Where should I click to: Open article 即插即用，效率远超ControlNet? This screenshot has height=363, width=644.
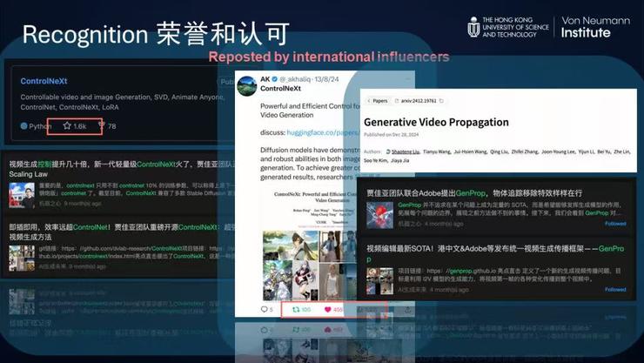[121, 232]
